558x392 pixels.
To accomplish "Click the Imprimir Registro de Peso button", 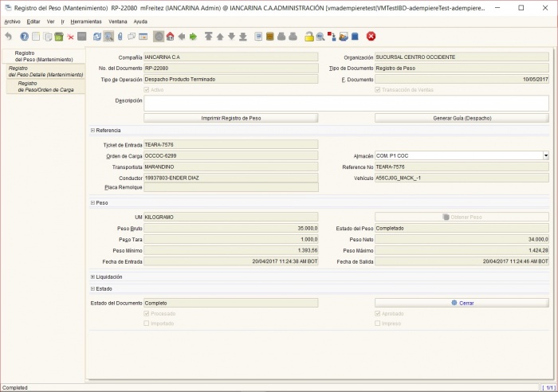I will pyautogui.click(x=231, y=118).
